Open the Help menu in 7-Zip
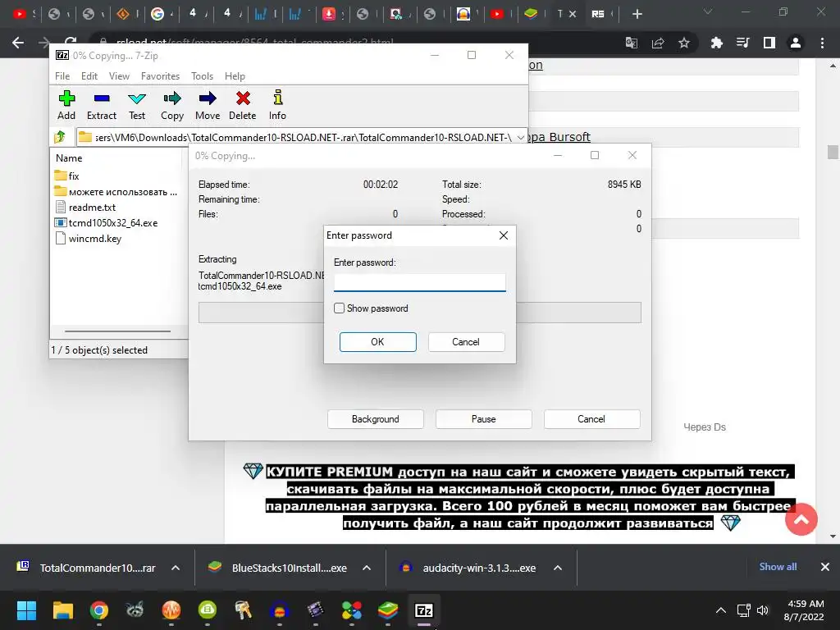This screenshot has height=630, width=840. click(x=235, y=76)
